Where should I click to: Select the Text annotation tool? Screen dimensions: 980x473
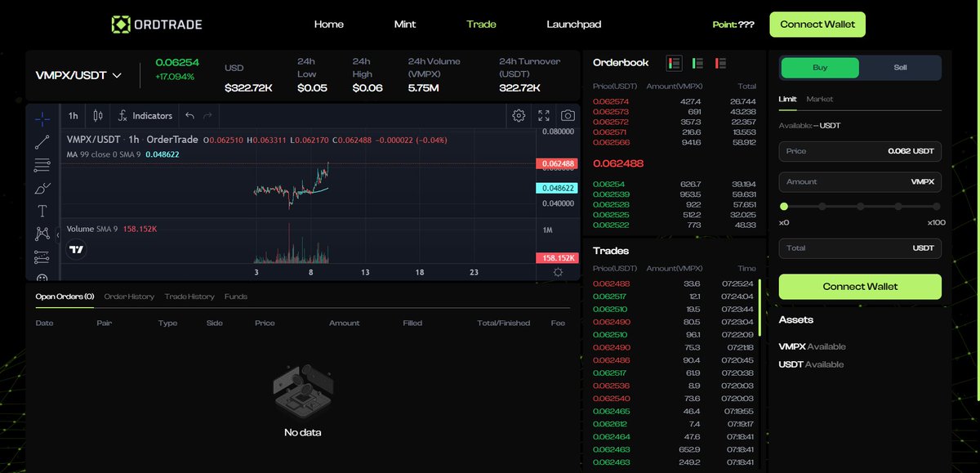tap(42, 211)
